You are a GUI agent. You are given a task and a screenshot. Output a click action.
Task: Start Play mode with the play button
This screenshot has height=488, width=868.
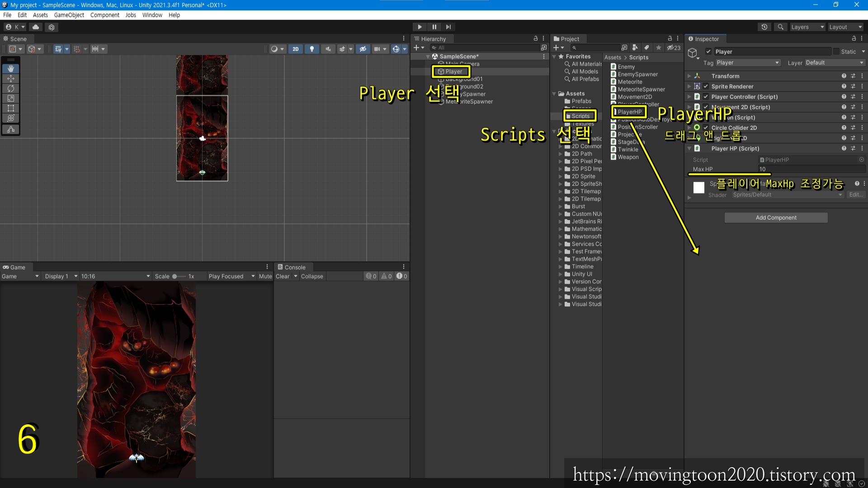pos(420,27)
